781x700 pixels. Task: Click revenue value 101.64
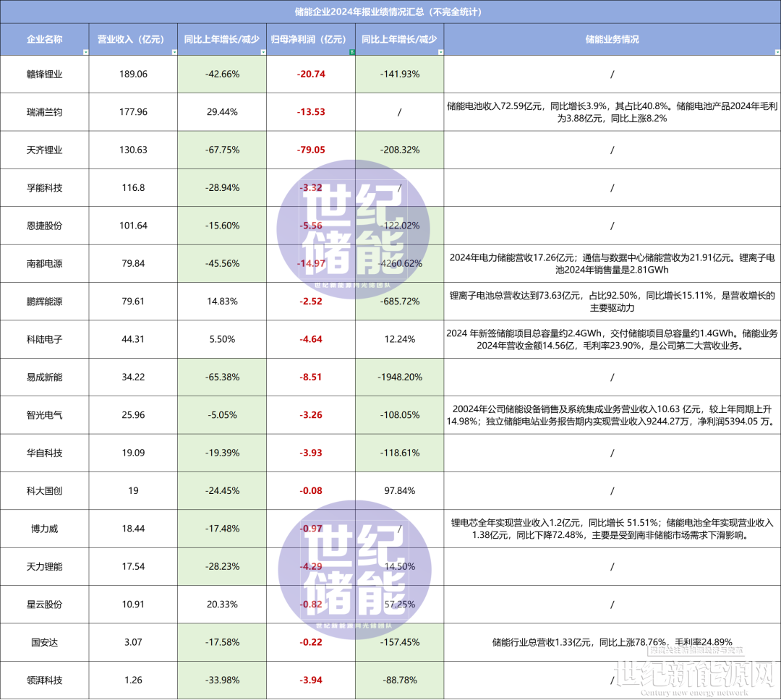pyautogui.click(x=133, y=226)
